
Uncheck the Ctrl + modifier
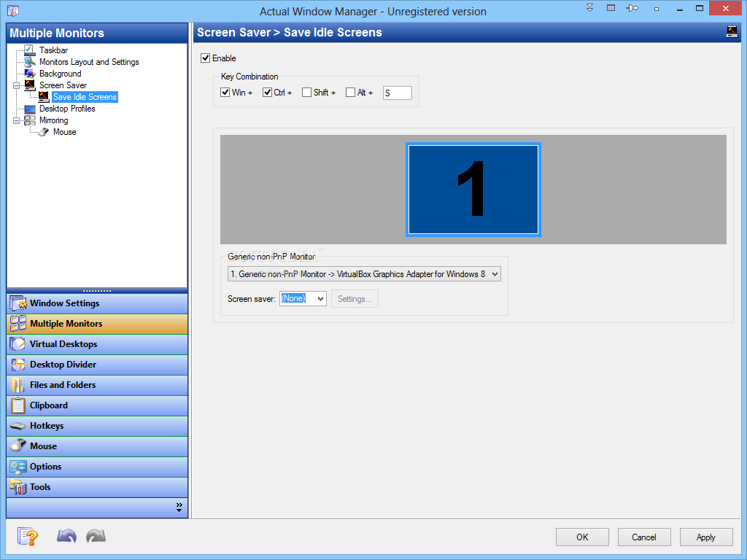tap(267, 93)
